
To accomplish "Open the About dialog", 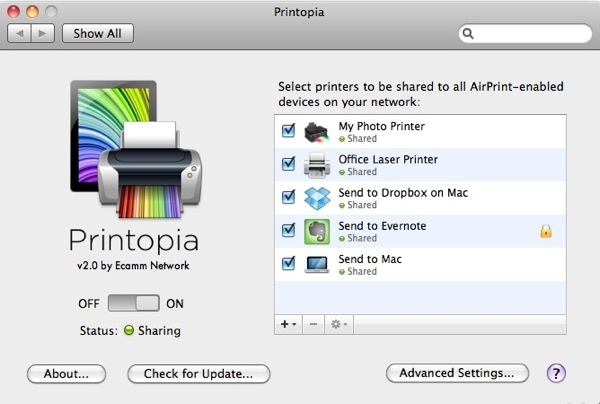I will [x=66, y=373].
